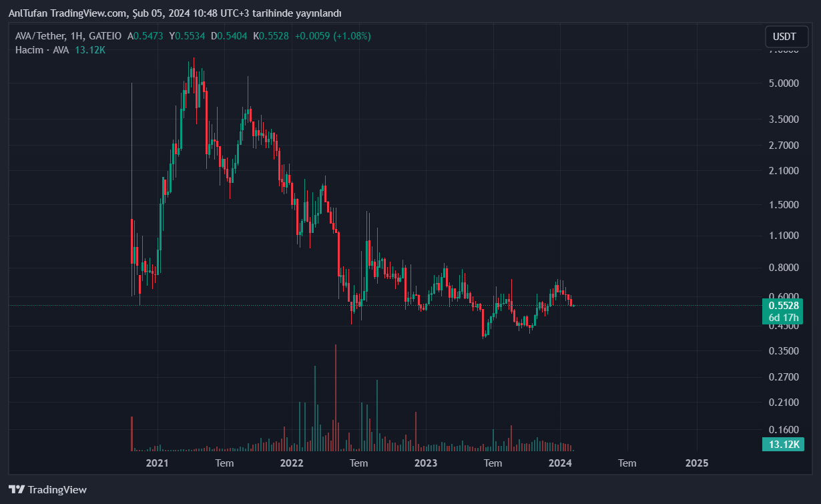Select the AVA/Tether symbol legend title
821x504 pixels.
point(68,35)
